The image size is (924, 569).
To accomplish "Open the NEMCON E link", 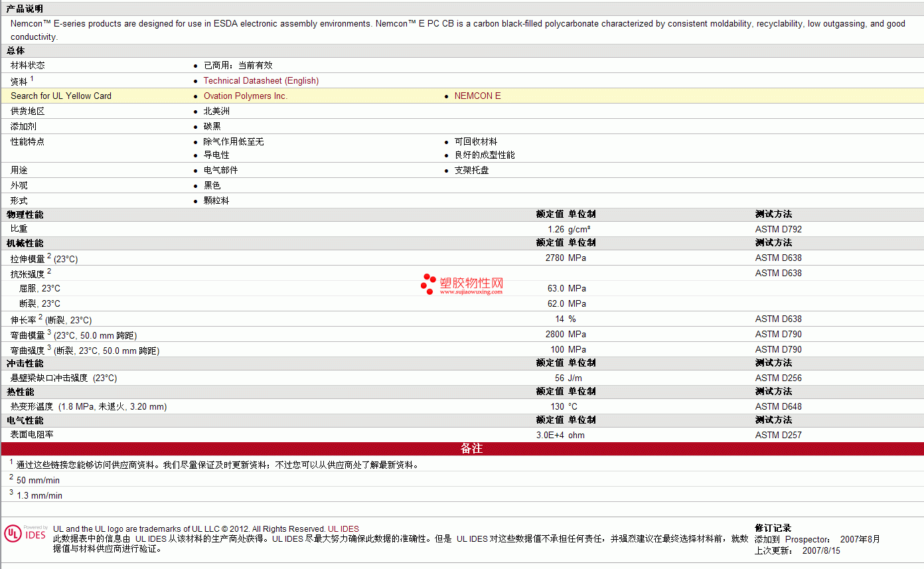I will pyautogui.click(x=477, y=96).
